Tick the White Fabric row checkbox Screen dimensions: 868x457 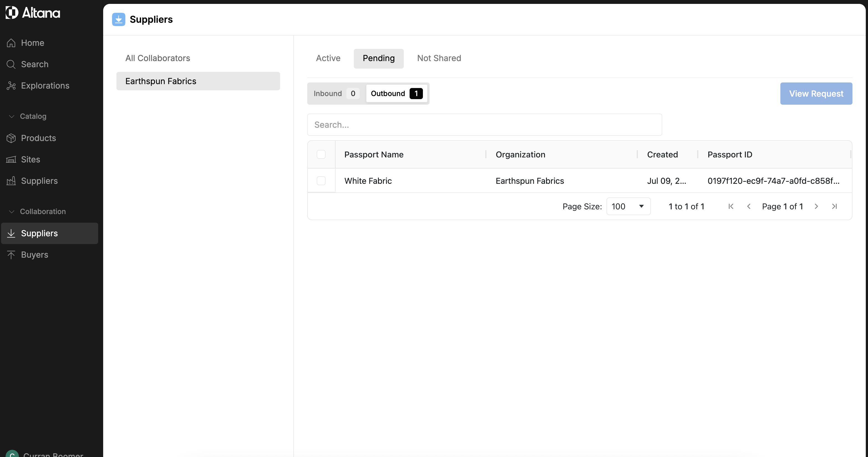coord(321,181)
